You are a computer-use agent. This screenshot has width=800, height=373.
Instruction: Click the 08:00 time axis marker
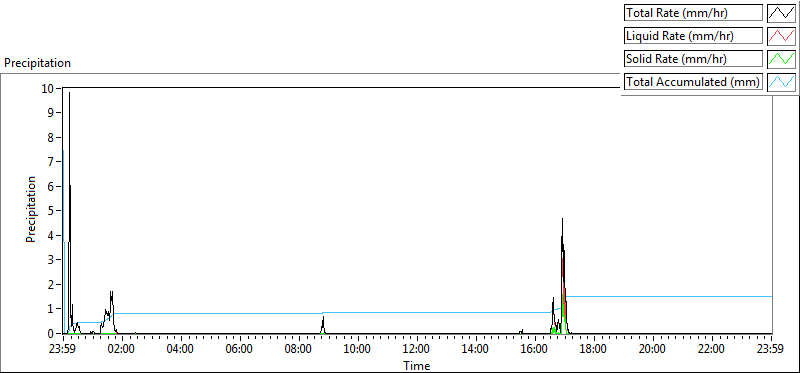(299, 350)
